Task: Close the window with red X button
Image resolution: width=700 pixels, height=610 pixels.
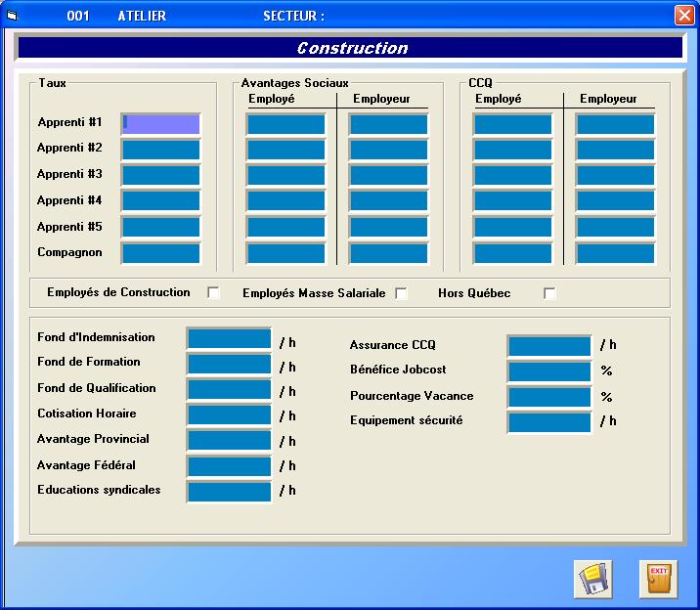Action: point(683,16)
